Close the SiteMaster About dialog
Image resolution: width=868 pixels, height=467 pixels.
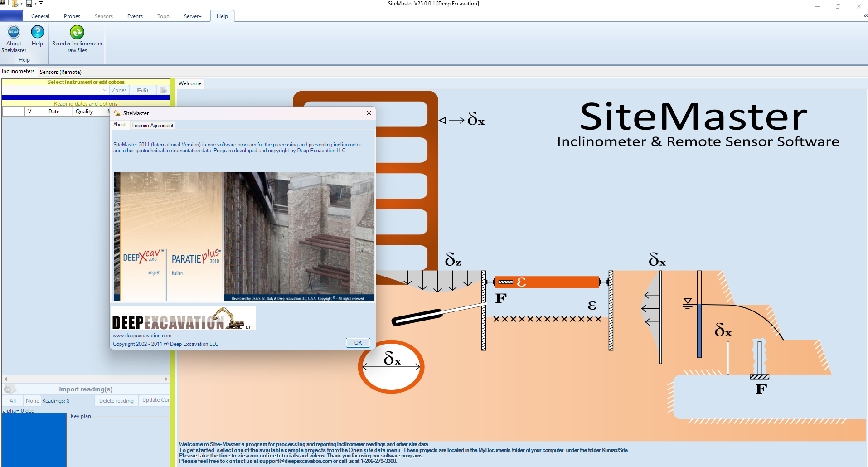click(369, 113)
